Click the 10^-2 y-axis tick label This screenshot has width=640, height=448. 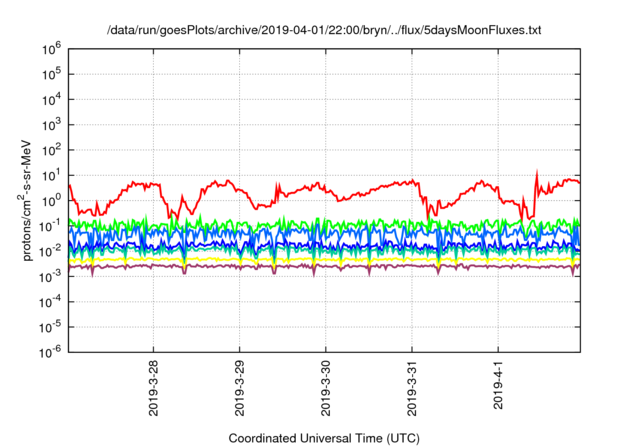pyautogui.click(x=50, y=251)
